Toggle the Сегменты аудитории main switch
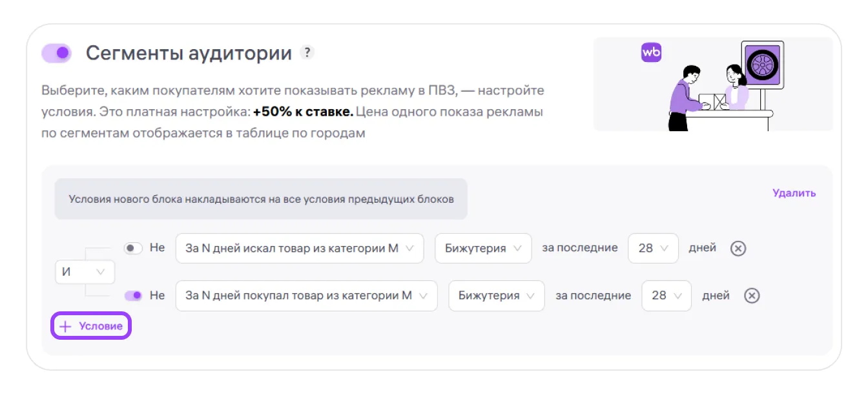The width and height of the screenshot is (868, 394). point(56,53)
